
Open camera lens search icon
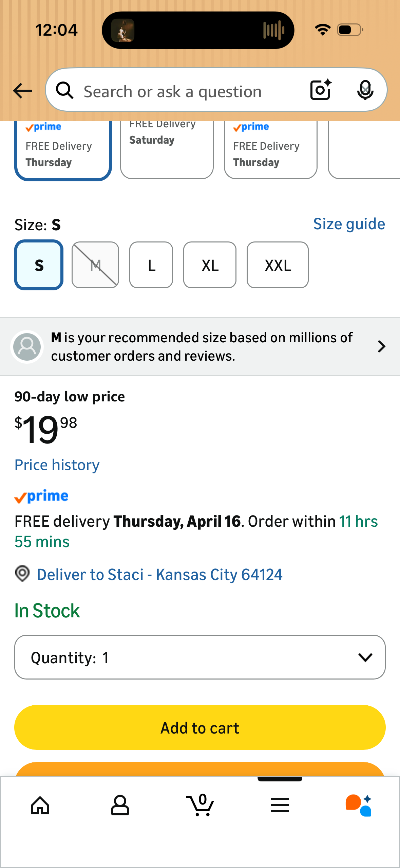[x=321, y=90]
